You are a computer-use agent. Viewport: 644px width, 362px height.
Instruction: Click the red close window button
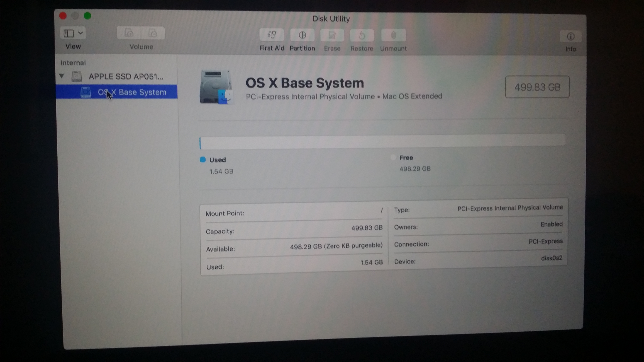(x=63, y=16)
